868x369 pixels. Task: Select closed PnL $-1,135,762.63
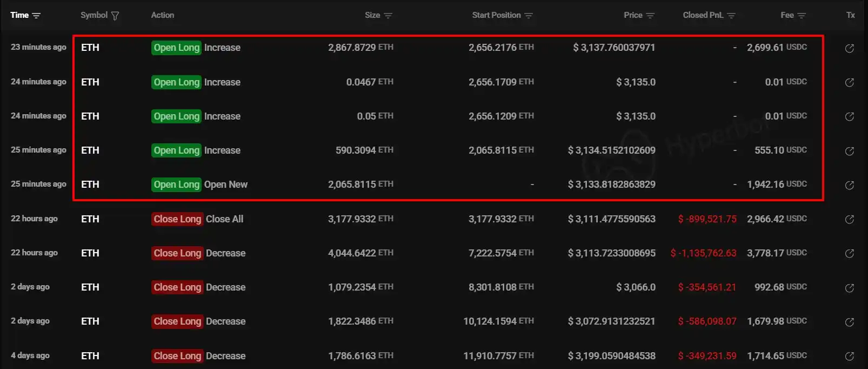pos(703,253)
